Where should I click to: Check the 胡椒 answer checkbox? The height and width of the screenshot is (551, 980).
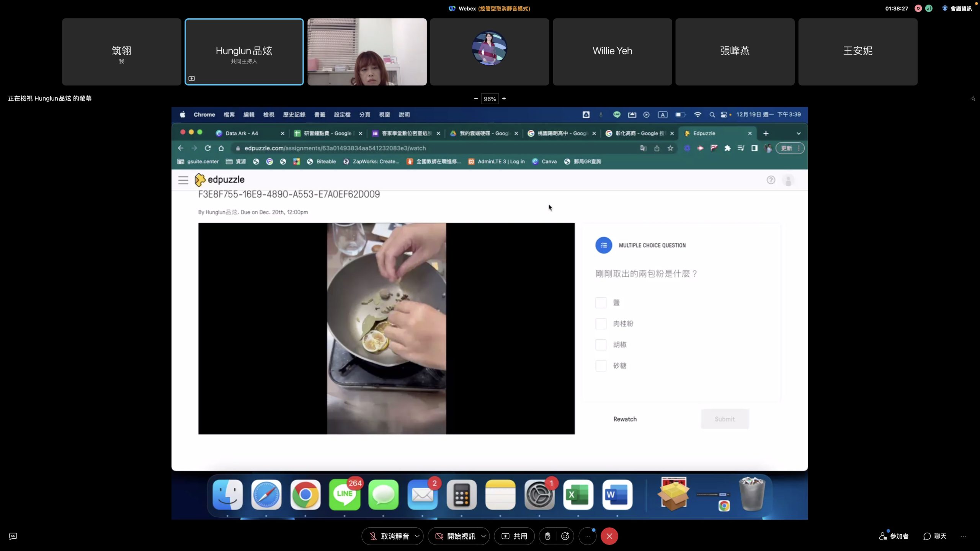click(x=601, y=345)
